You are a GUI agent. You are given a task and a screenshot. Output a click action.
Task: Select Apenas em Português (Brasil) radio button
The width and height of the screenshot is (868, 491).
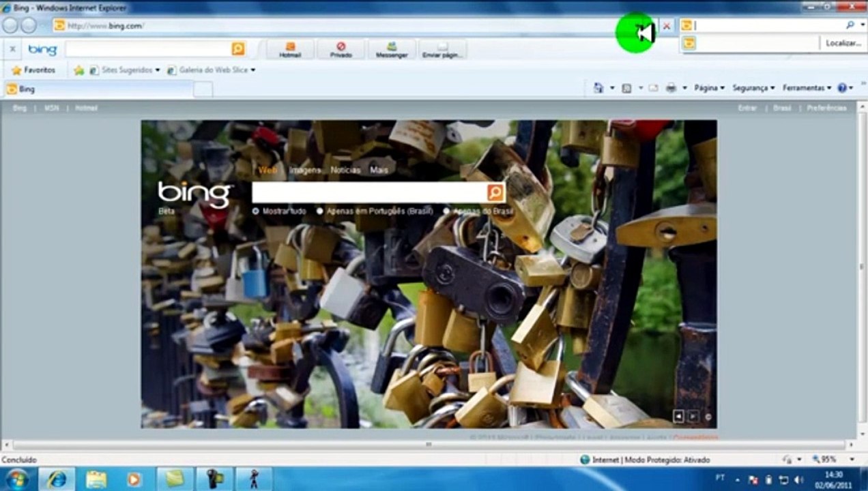pyautogui.click(x=319, y=211)
